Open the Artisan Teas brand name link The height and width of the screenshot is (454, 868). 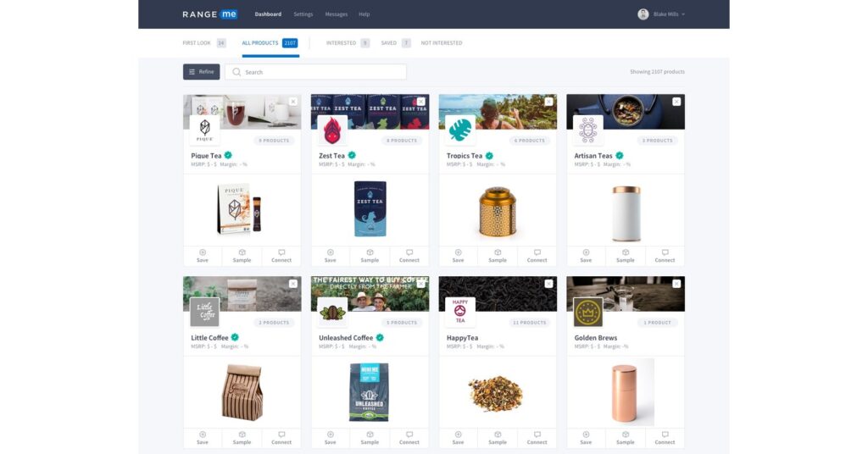pos(593,156)
